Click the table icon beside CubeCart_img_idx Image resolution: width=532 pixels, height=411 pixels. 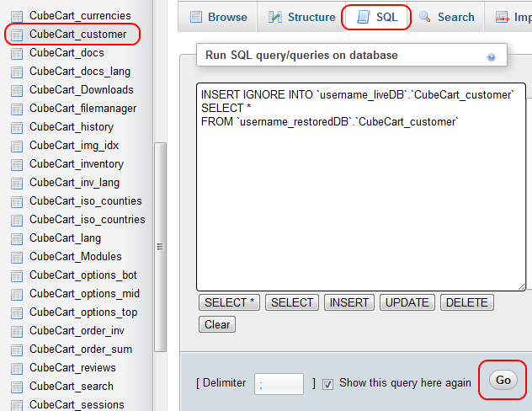click(x=17, y=147)
